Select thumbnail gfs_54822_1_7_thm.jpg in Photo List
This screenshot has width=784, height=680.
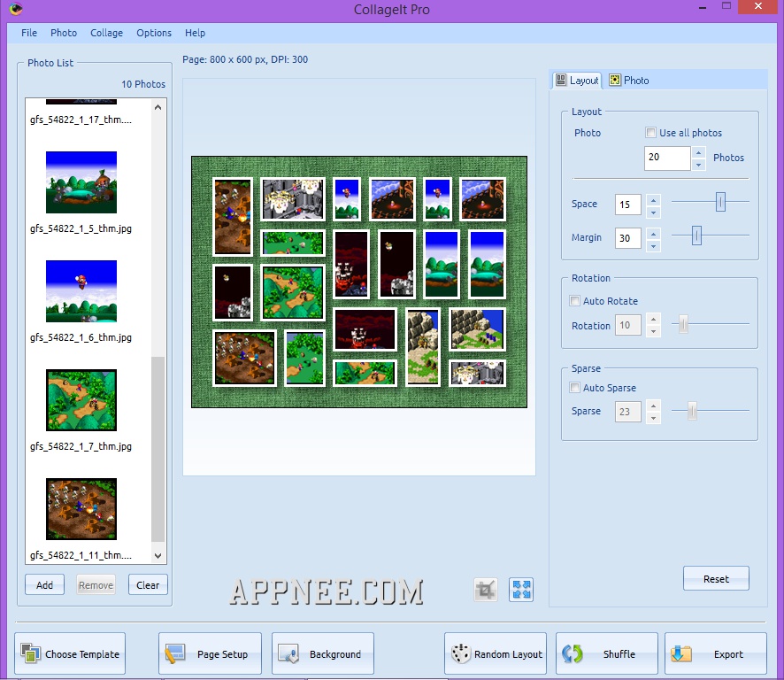[x=81, y=400]
